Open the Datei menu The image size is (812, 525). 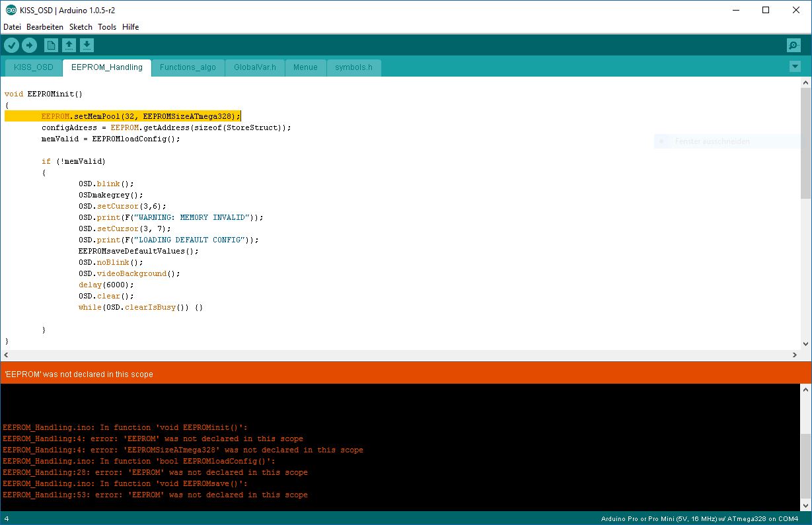pyautogui.click(x=12, y=27)
